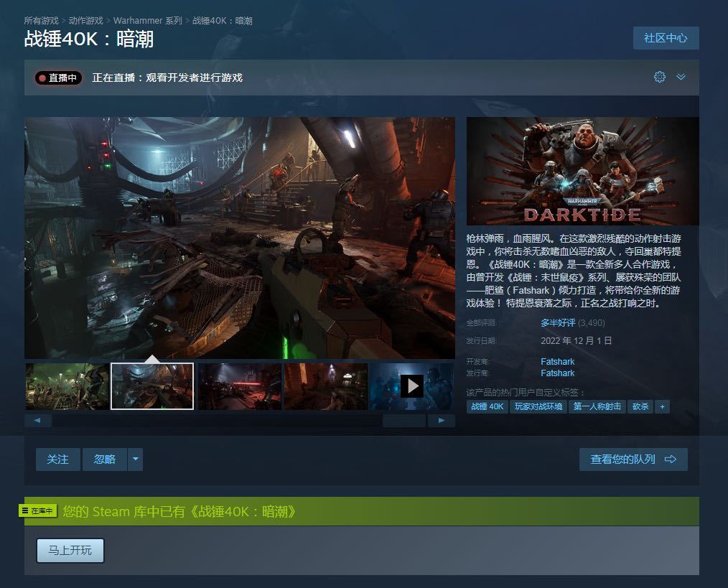Viewport: 728px width, 588px height.
Task: Open the dropdown arrow next to 忽略
Action: [136, 459]
